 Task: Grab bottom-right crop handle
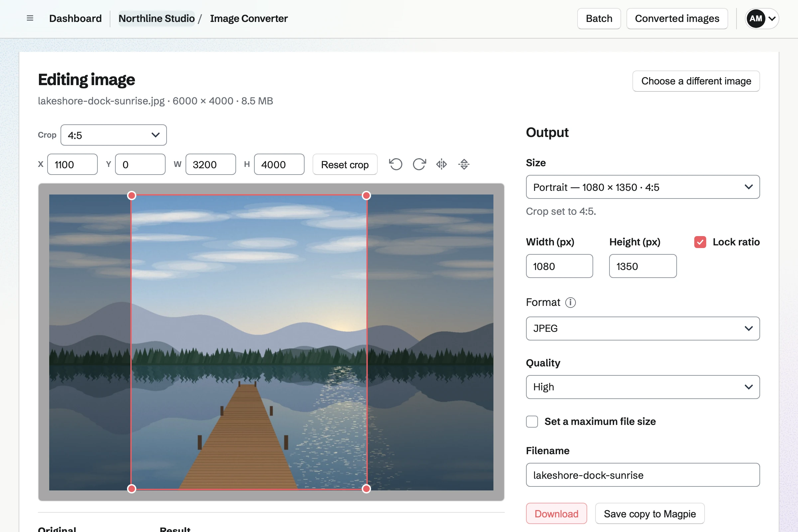tap(366, 488)
